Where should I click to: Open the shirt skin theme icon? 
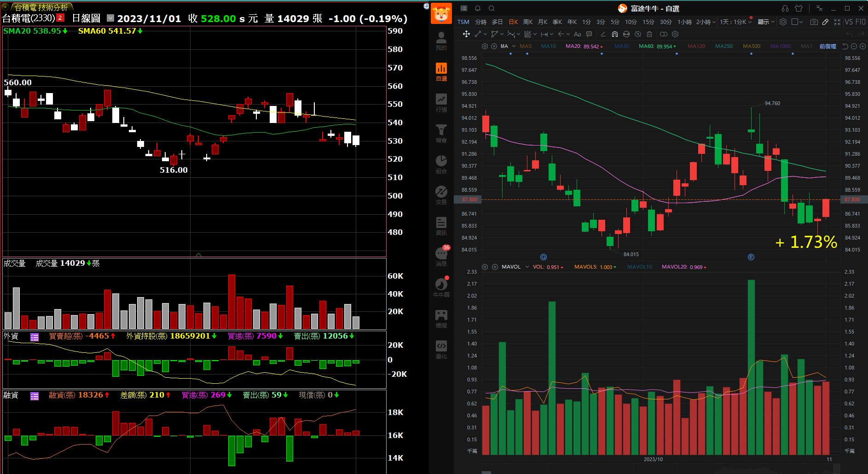coord(799,8)
